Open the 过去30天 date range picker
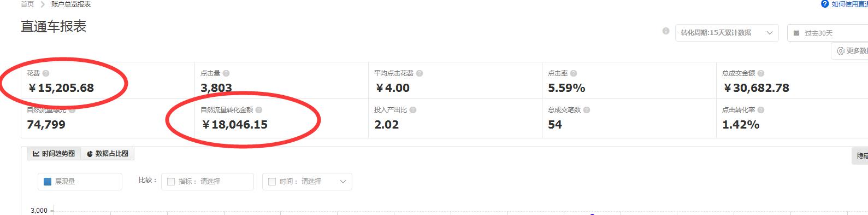 click(827, 33)
